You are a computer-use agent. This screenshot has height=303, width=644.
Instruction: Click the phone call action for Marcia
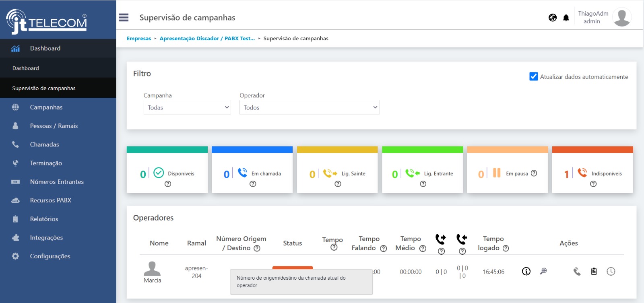click(x=577, y=272)
